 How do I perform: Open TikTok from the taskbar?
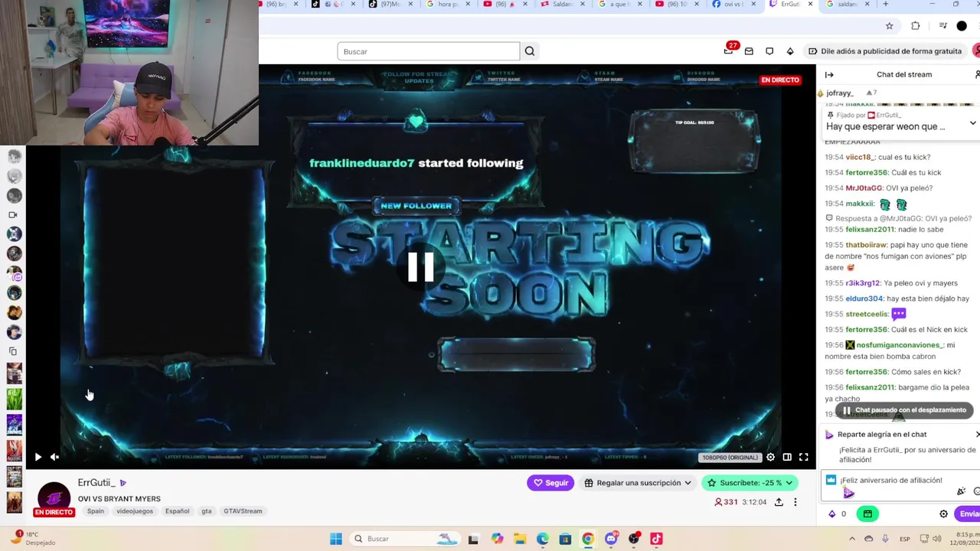[656, 539]
